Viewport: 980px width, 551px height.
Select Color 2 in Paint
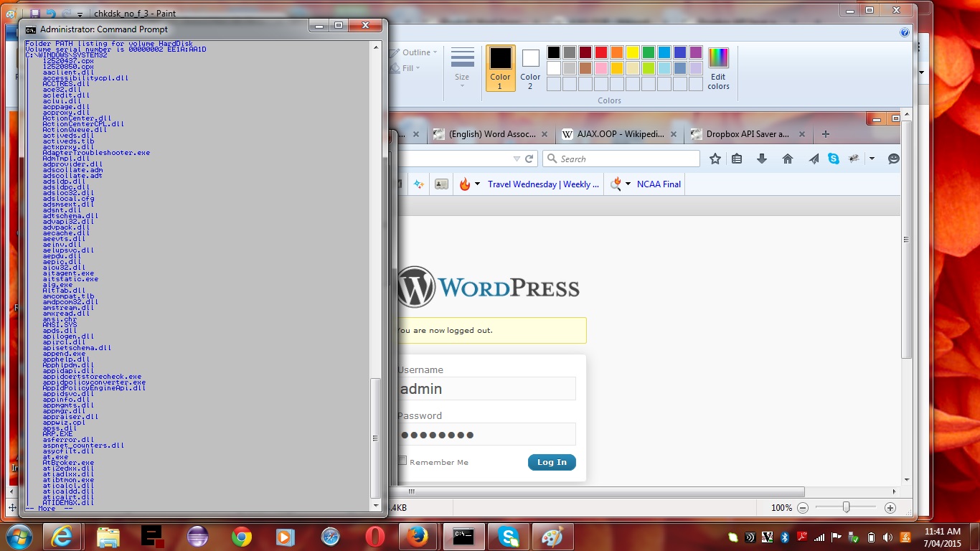coord(530,68)
